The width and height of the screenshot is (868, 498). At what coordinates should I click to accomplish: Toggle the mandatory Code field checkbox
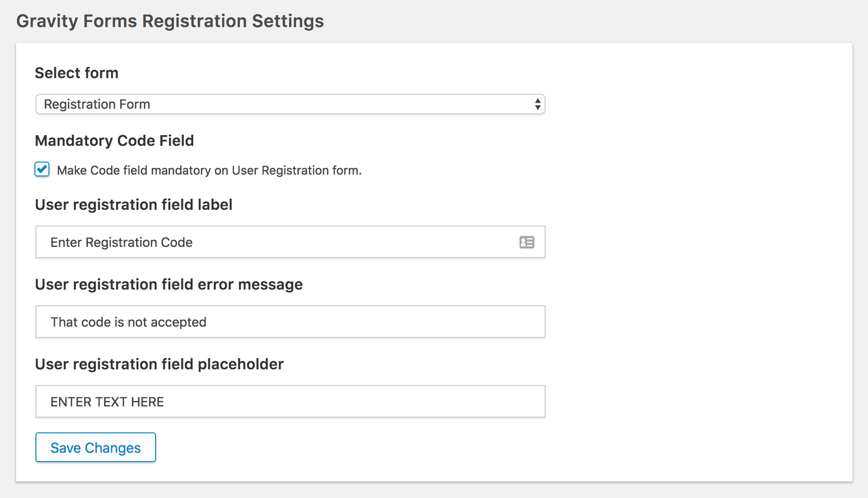pyautogui.click(x=42, y=169)
